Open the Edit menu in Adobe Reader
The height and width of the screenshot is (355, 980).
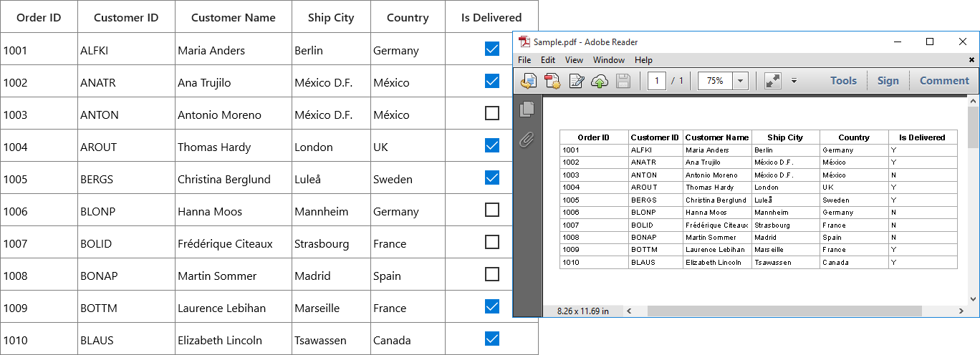coord(548,60)
